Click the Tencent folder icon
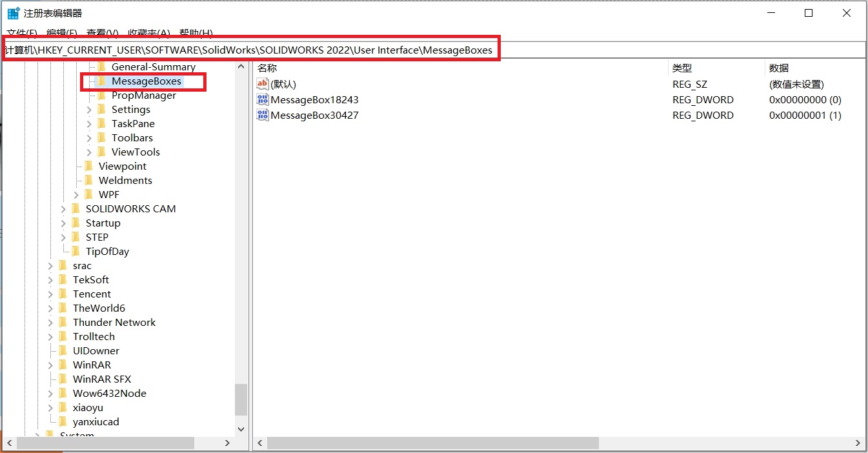This screenshot has height=453, width=868. 63,294
